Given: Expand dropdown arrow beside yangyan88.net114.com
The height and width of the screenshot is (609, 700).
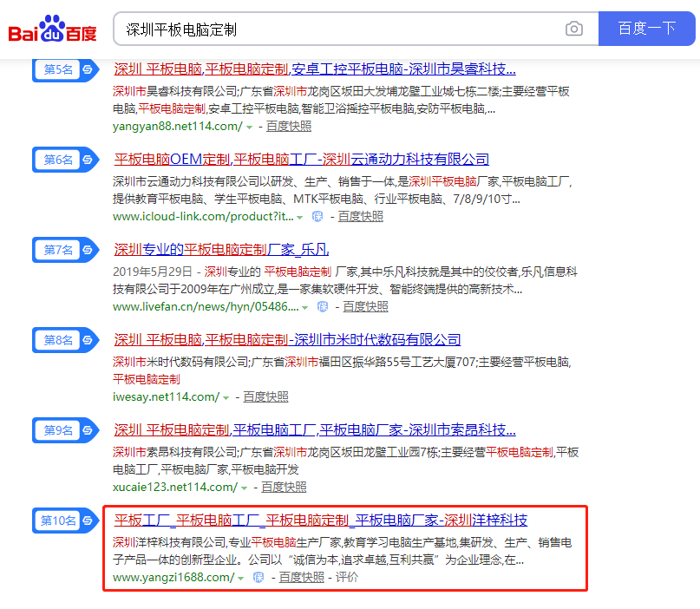Looking at the screenshot, I should click(250, 128).
